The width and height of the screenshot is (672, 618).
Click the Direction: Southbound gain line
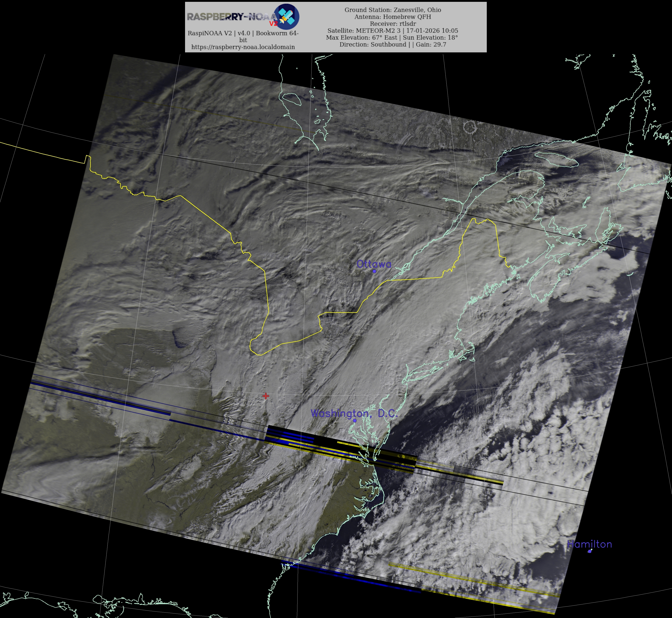pyautogui.click(x=393, y=45)
